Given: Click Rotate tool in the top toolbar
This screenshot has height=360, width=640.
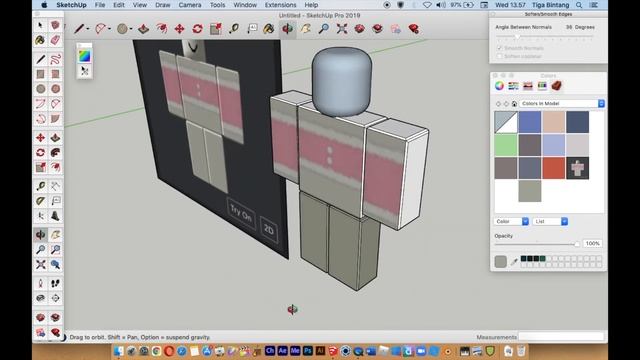Looking at the screenshot, I should 198,29.
